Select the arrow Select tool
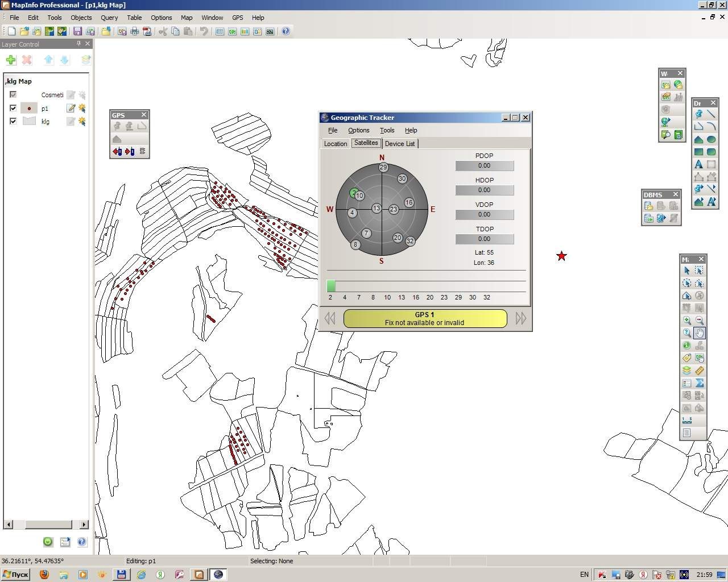Screen dimensions: 728x582 (x=686, y=271)
